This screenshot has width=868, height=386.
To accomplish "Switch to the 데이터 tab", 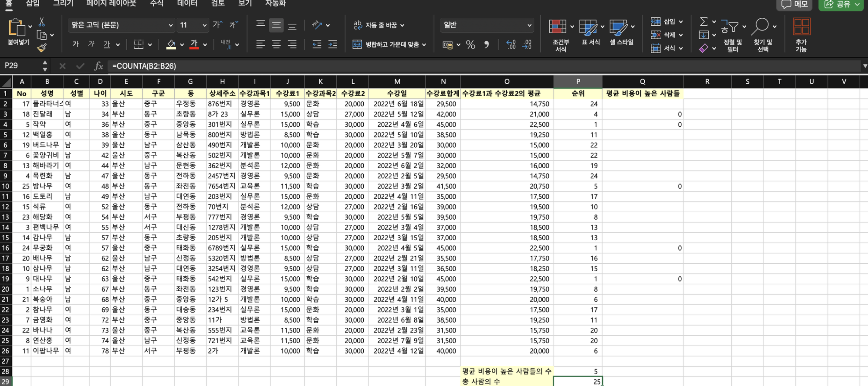I will (x=187, y=3).
